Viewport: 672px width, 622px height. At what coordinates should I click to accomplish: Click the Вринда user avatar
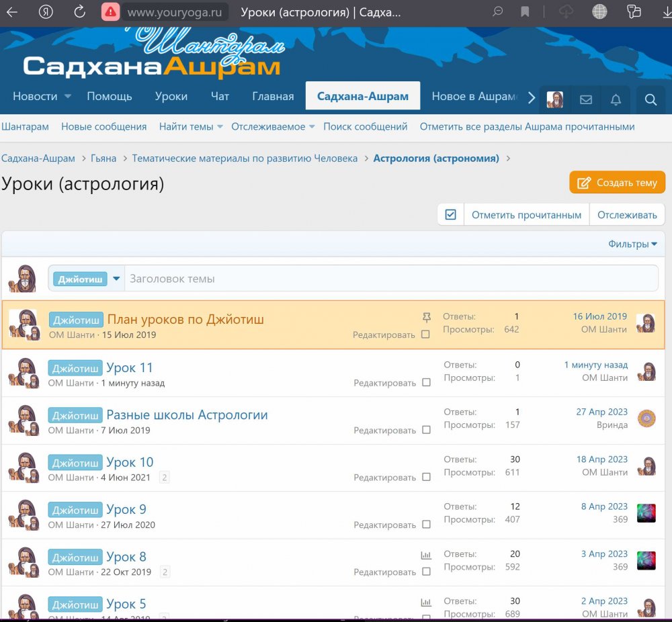[646, 418]
